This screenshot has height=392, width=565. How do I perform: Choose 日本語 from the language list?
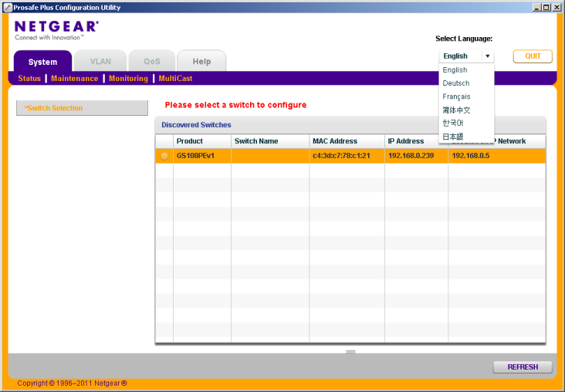tap(466, 137)
